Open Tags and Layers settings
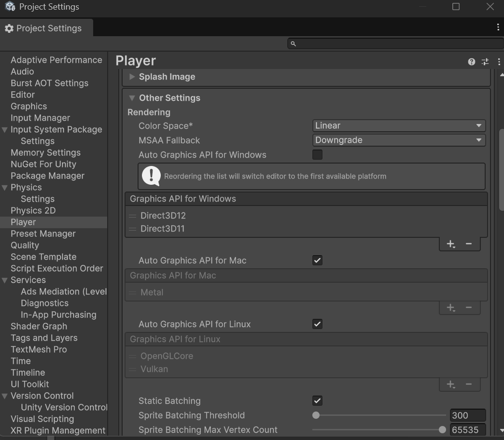The image size is (504, 440). coord(44,338)
